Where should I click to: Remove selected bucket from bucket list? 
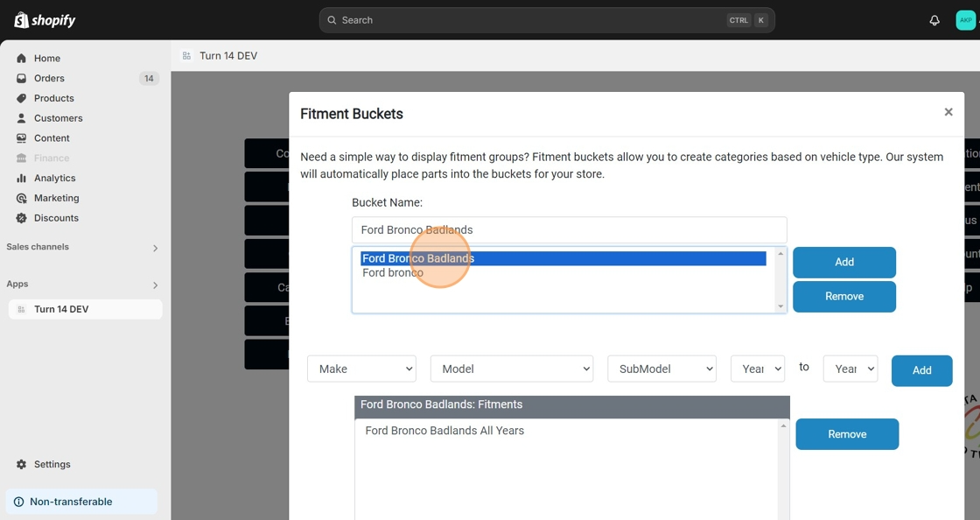(x=843, y=296)
